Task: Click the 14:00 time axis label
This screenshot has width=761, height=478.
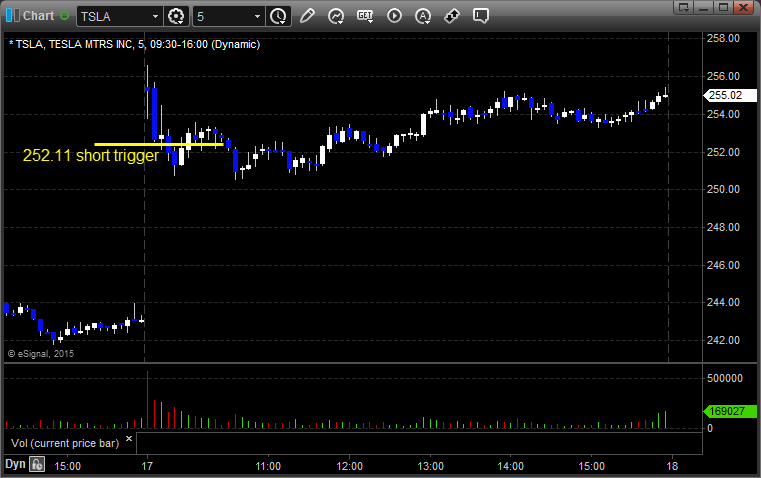Action: 511,466
